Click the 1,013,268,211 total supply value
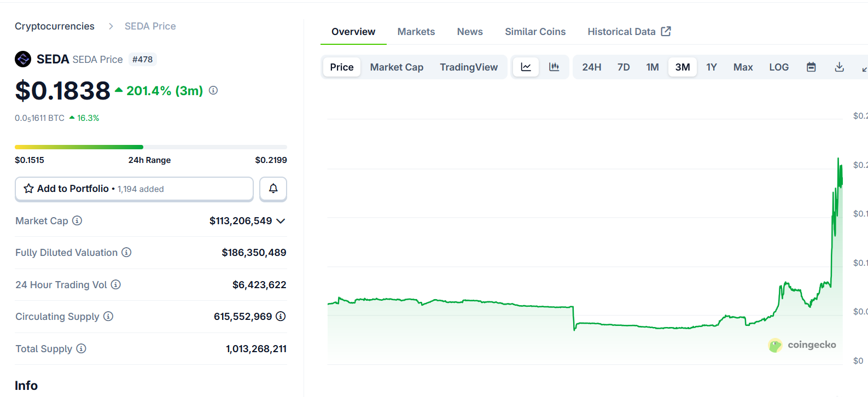Viewport: 868px width, 397px height. [256, 349]
